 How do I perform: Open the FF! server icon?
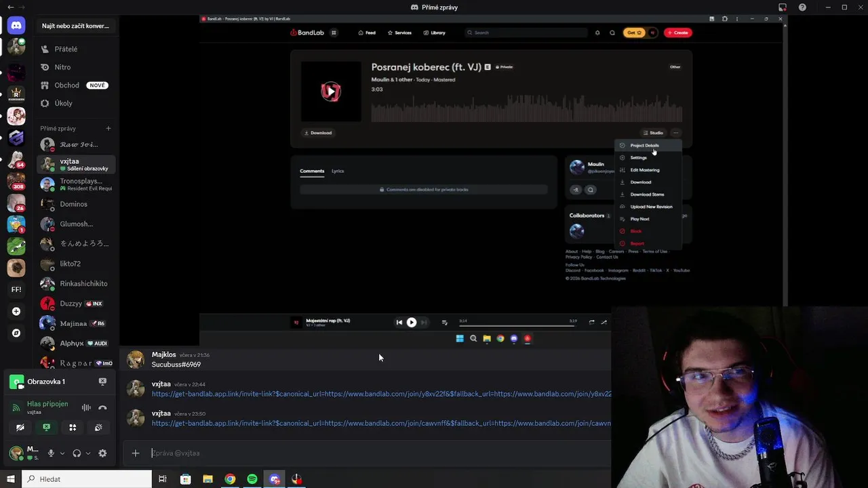pyautogui.click(x=16, y=289)
